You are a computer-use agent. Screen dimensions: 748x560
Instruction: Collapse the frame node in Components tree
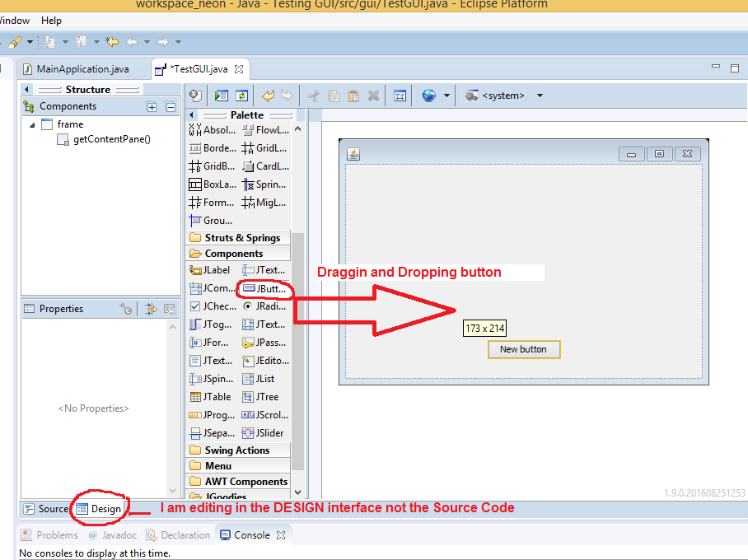pyautogui.click(x=32, y=125)
